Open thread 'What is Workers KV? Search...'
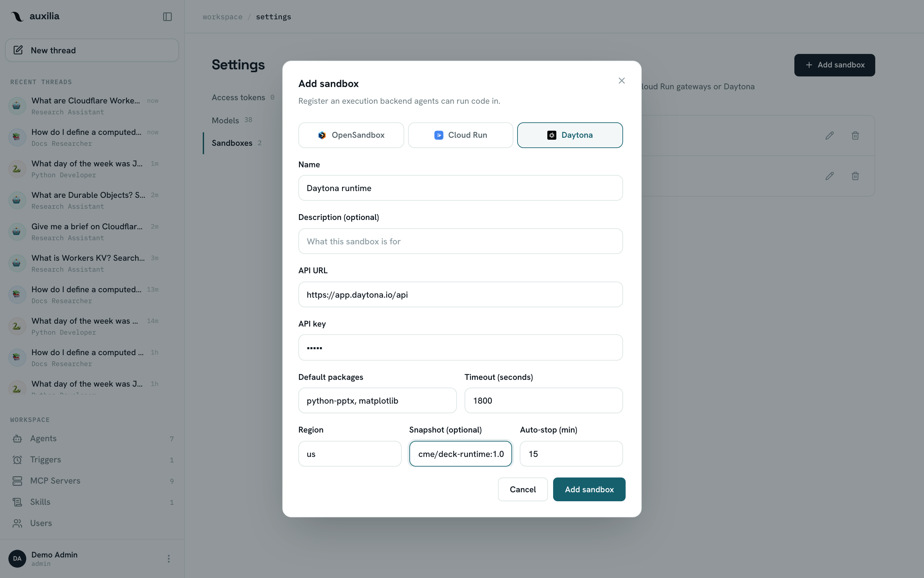Viewport: 924px width, 578px height. pos(92,263)
